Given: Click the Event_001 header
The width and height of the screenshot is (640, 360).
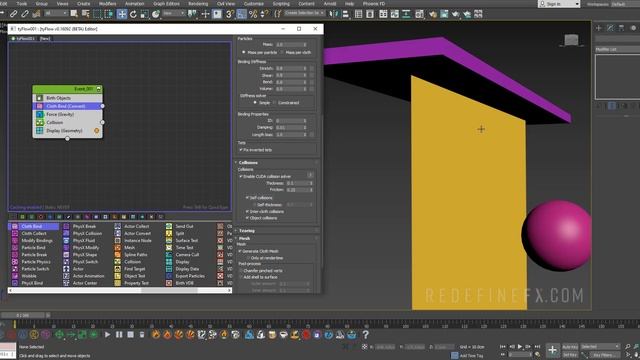Looking at the screenshot, I should click(x=67, y=89).
